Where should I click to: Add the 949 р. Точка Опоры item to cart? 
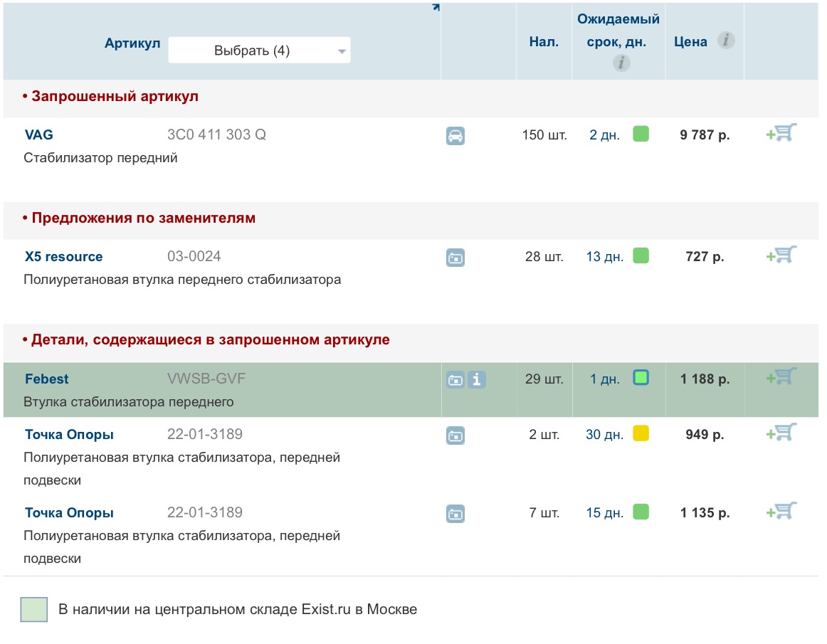781,433
